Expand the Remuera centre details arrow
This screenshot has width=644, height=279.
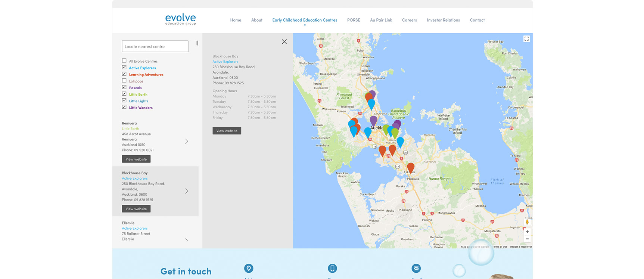(187, 141)
